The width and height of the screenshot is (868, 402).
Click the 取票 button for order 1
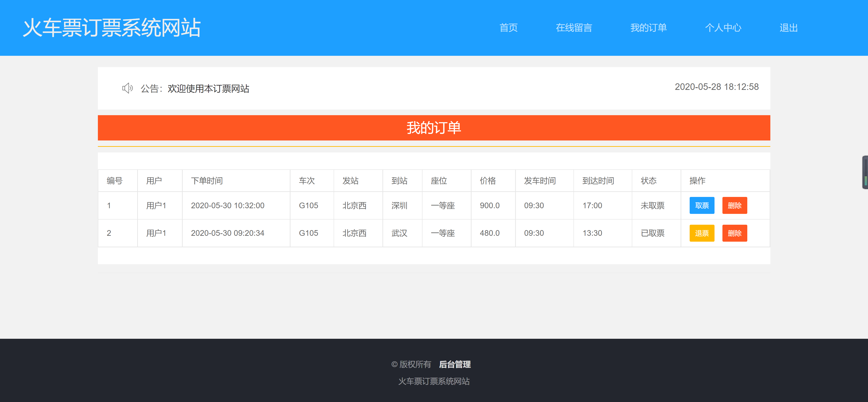point(702,205)
